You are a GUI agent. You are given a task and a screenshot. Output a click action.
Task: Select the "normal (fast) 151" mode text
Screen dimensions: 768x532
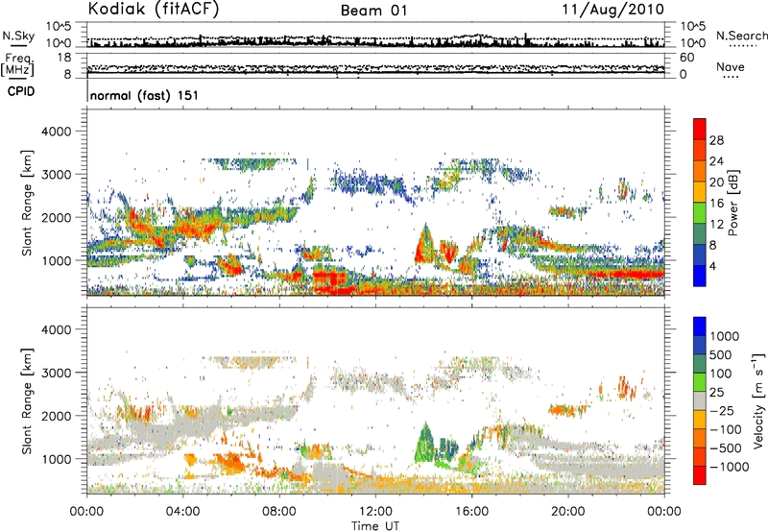pyautogui.click(x=144, y=95)
